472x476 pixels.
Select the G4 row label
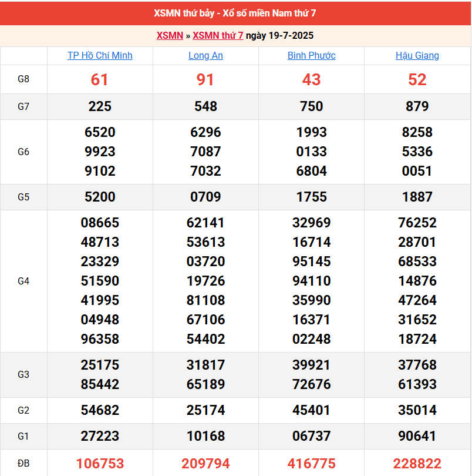[x=23, y=281]
